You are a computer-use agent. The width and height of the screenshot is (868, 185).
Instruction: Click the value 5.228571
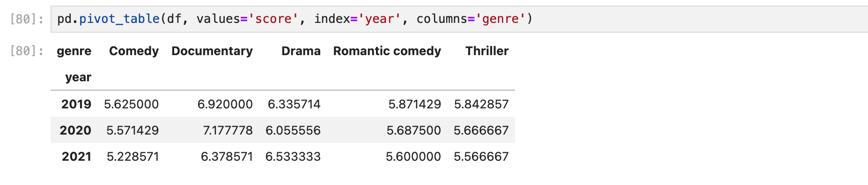(x=133, y=156)
